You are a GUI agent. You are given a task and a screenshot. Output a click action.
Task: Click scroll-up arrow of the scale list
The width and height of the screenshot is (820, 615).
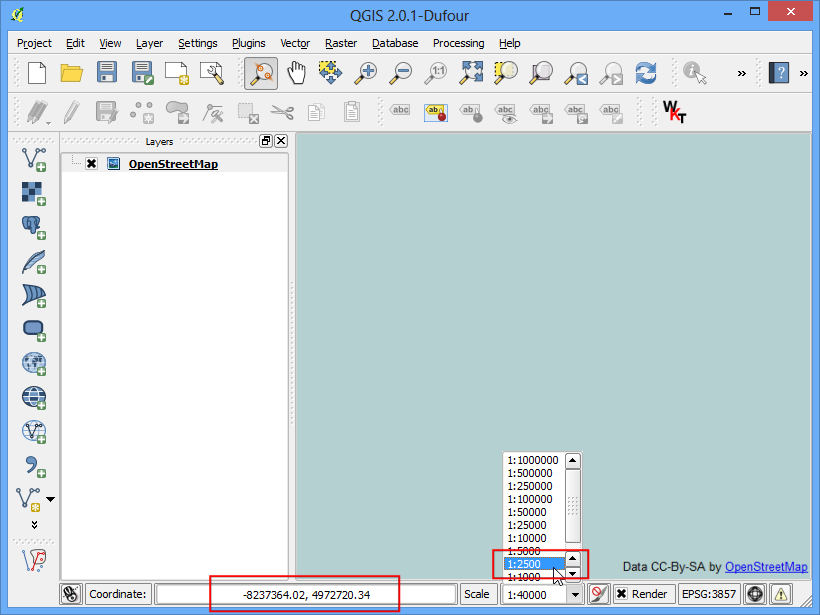pyautogui.click(x=573, y=460)
